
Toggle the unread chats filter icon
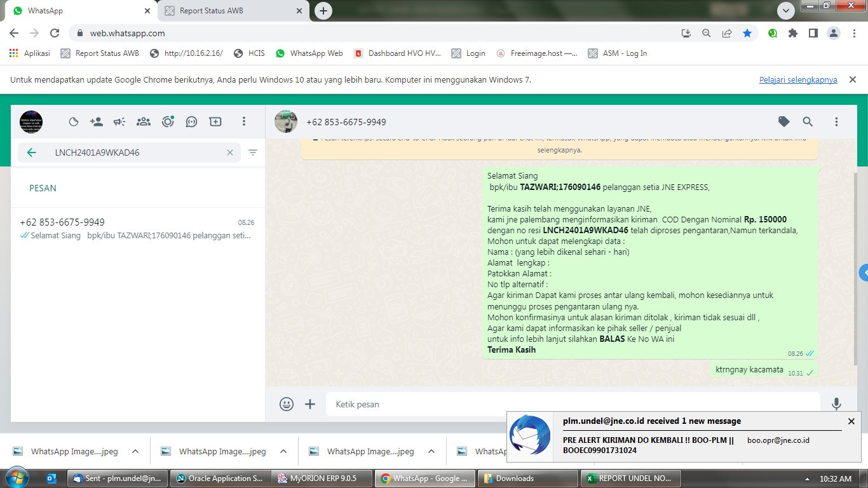(253, 152)
